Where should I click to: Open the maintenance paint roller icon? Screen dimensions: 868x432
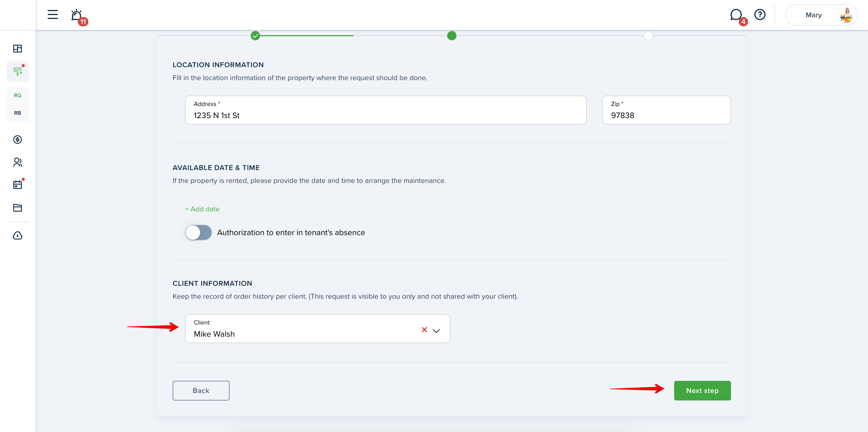pyautogui.click(x=18, y=71)
